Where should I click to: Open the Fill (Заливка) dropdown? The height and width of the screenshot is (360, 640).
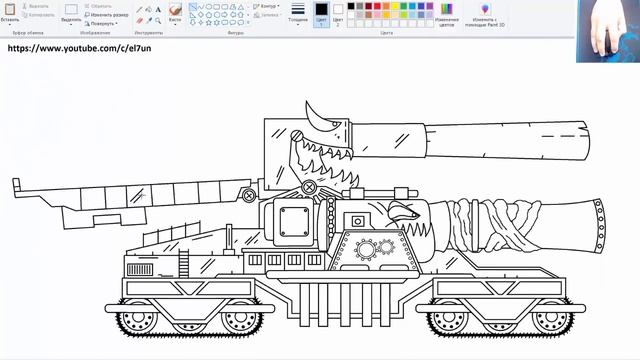click(267, 15)
